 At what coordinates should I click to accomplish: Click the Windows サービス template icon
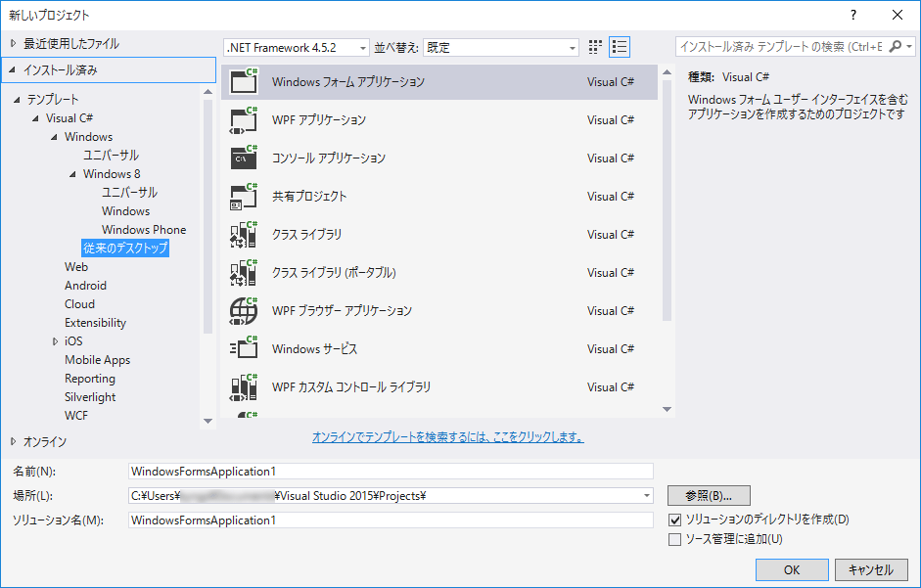click(x=243, y=348)
